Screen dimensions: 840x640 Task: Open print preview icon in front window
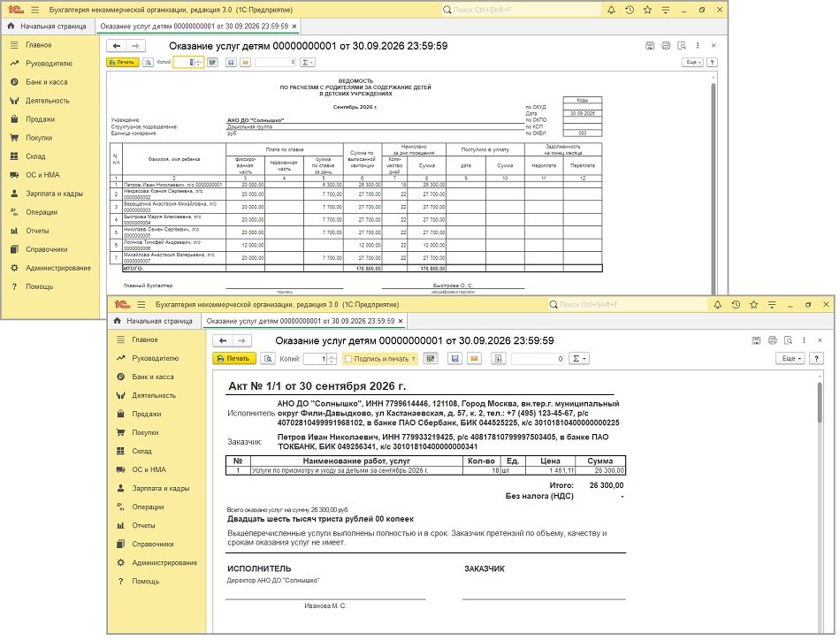(x=269, y=358)
